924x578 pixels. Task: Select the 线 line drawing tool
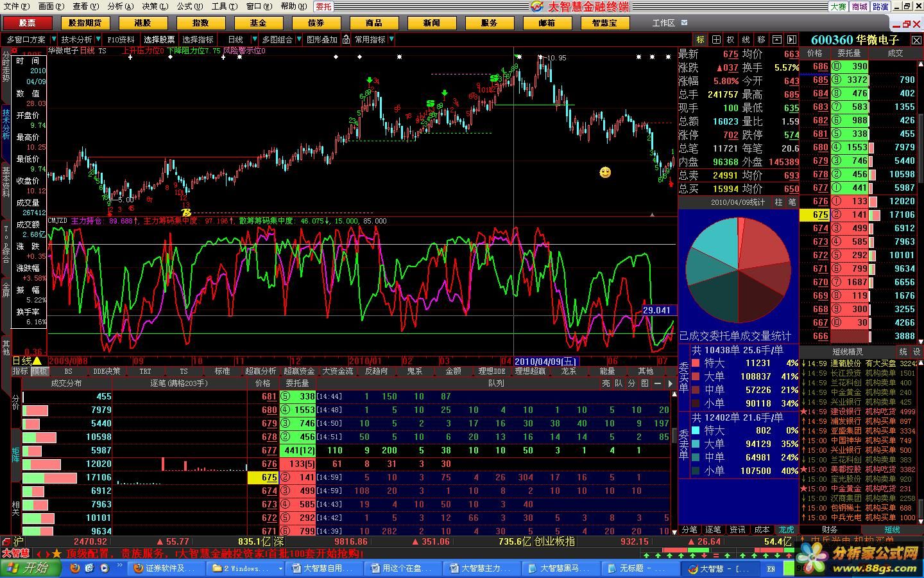point(746,40)
